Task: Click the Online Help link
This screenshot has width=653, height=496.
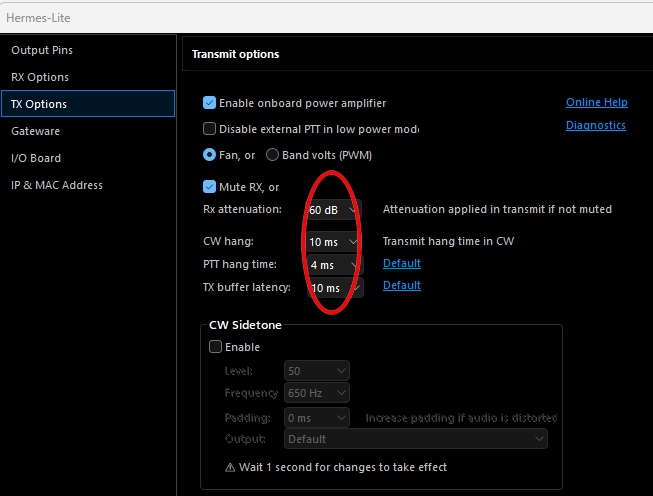Action: click(x=596, y=102)
